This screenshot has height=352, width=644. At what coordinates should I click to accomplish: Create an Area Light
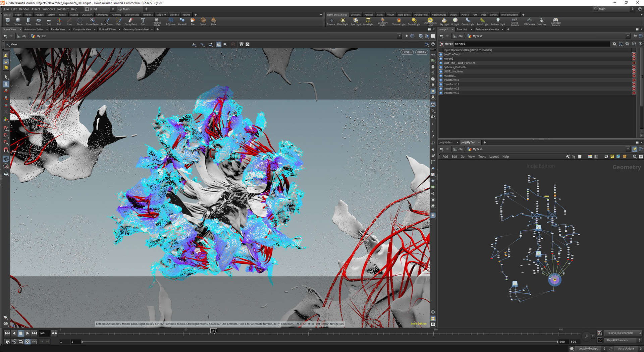(368, 21)
